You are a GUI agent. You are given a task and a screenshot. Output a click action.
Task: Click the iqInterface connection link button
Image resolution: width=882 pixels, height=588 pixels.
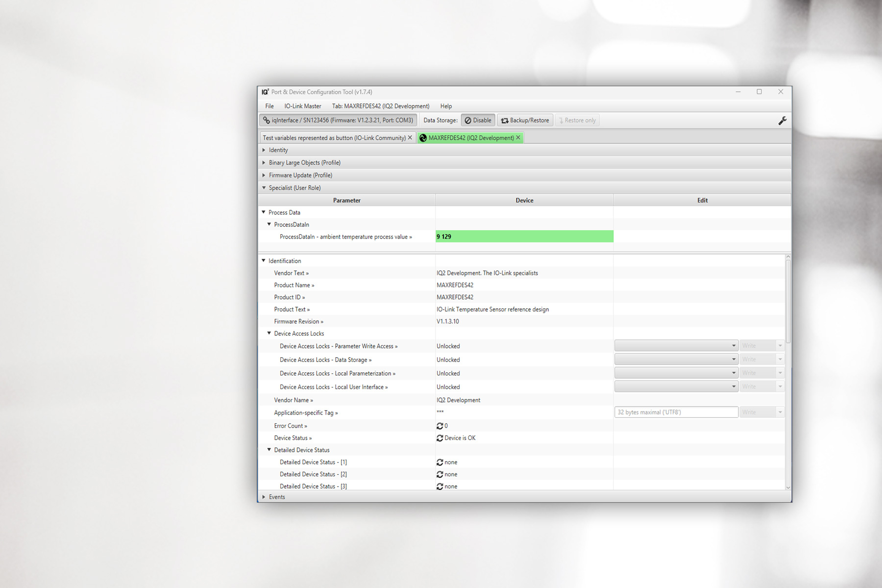(338, 121)
